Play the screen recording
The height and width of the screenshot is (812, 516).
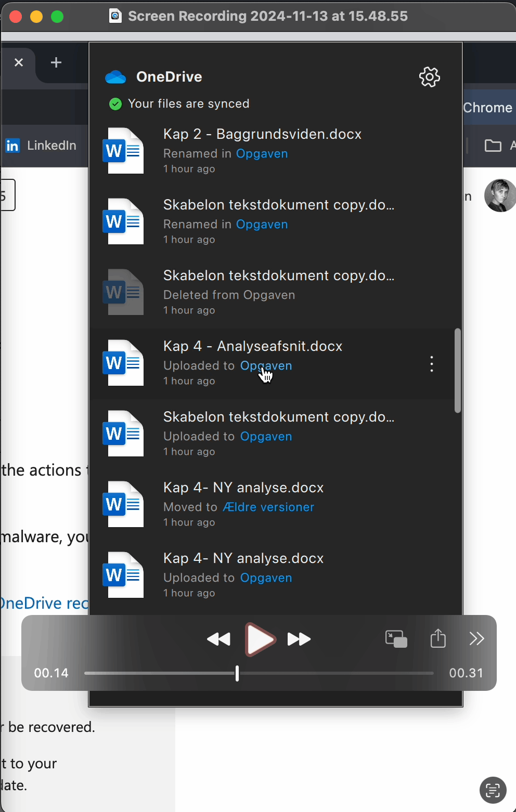(260, 639)
